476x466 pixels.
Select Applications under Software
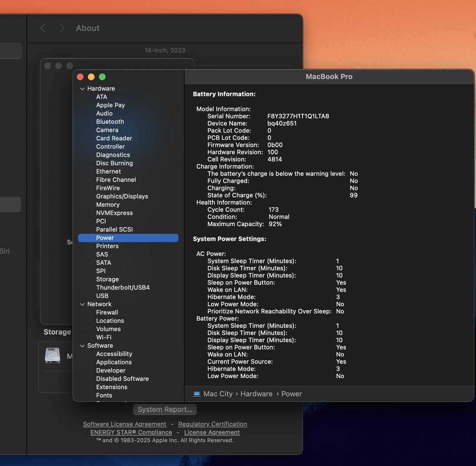114,362
